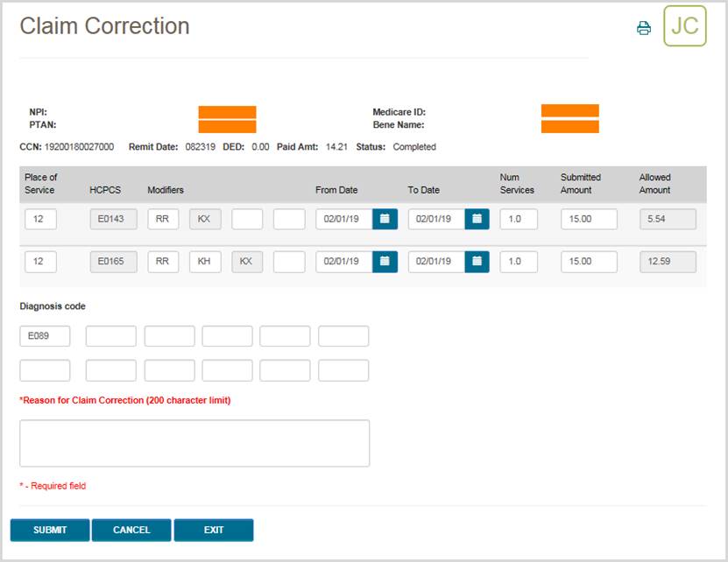Select the HCPCS field containing E0165
728x562 pixels.
[x=112, y=262]
